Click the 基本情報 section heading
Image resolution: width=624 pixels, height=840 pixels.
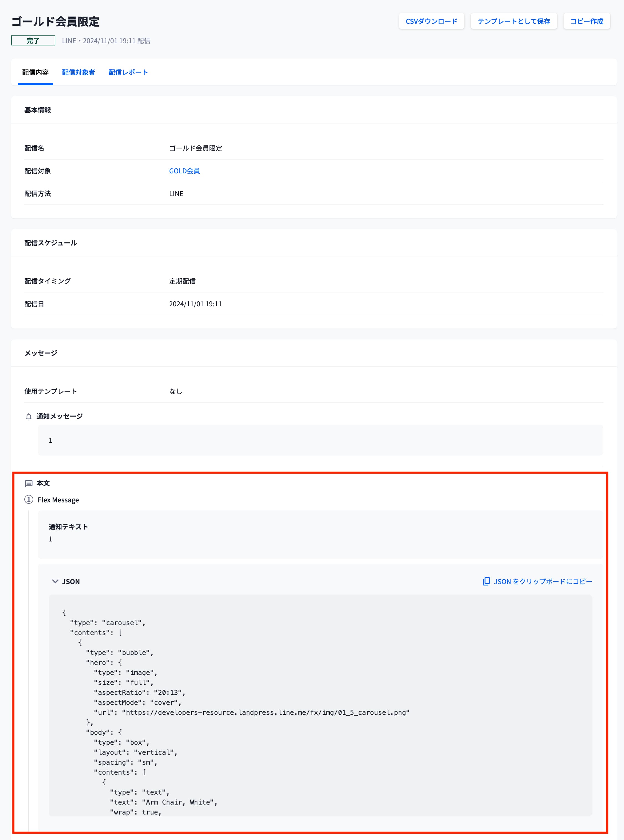(38, 110)
